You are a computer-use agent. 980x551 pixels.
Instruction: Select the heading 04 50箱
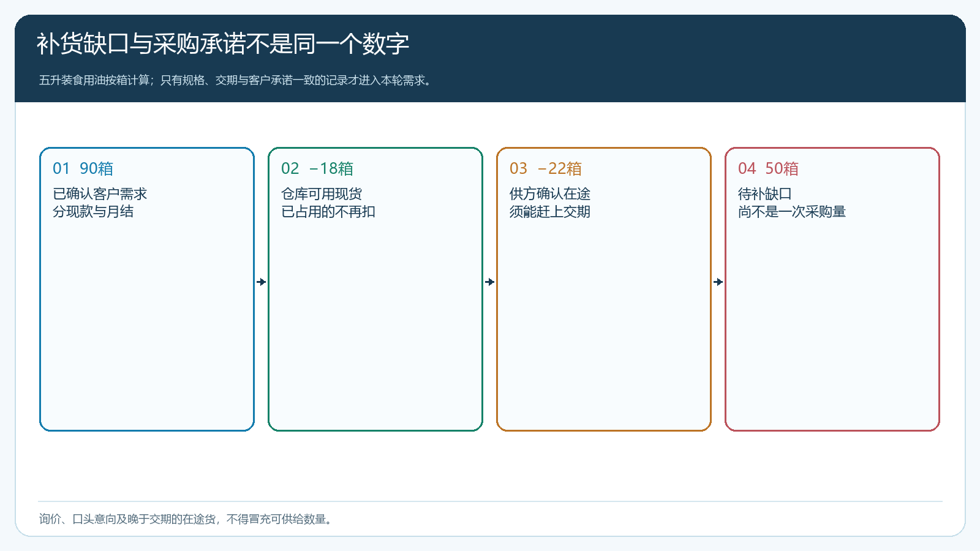pos(768,168)
